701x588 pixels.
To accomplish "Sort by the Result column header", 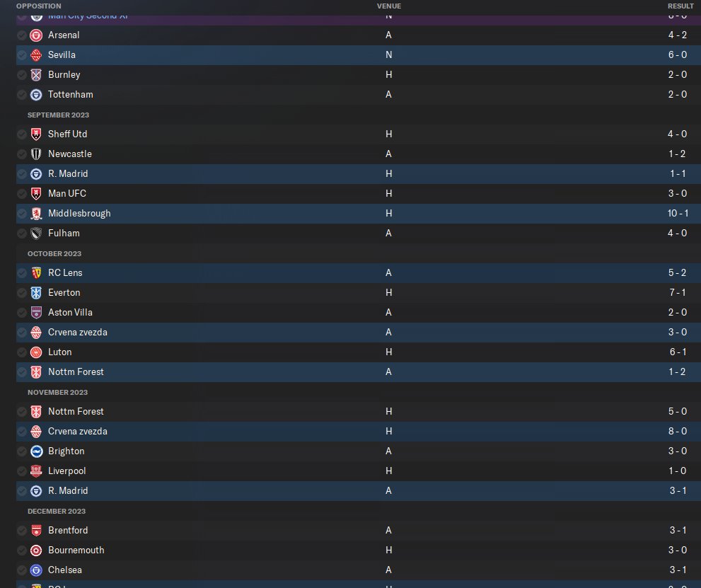I will (680, 6).
